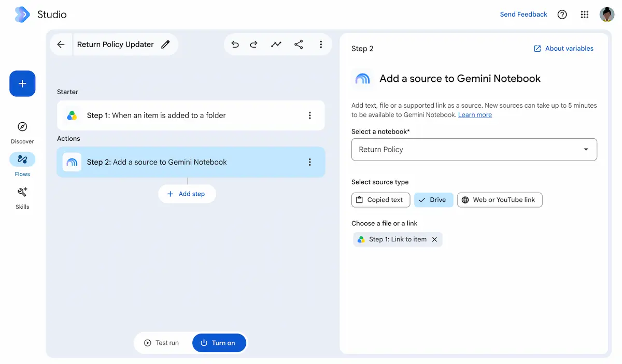Open Step 2 three-dot options menu
Screen dimensions: 622x364
[310, 162]
